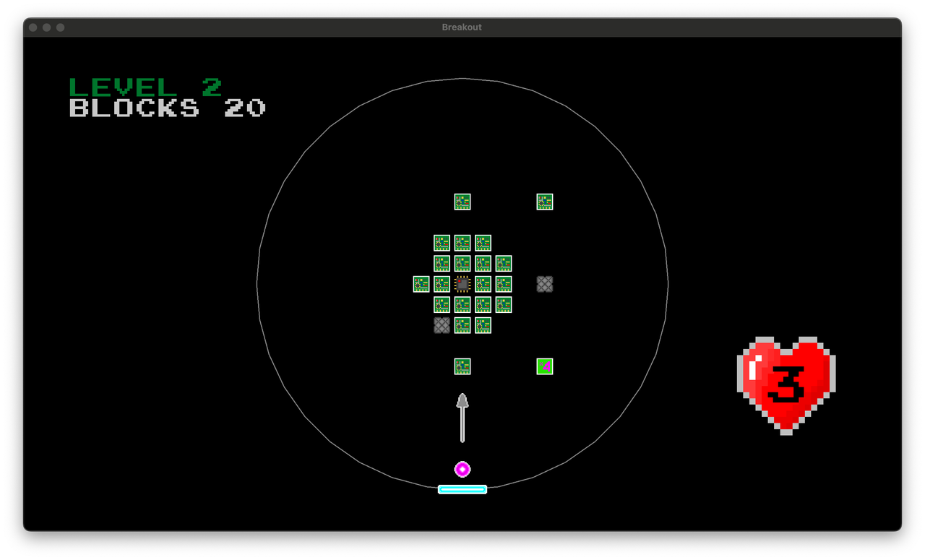Click the lone circuit block above the cluster's top row
The height and width of the screenshot is (560, 925).
pyautogui.click(x=462, y=202)
